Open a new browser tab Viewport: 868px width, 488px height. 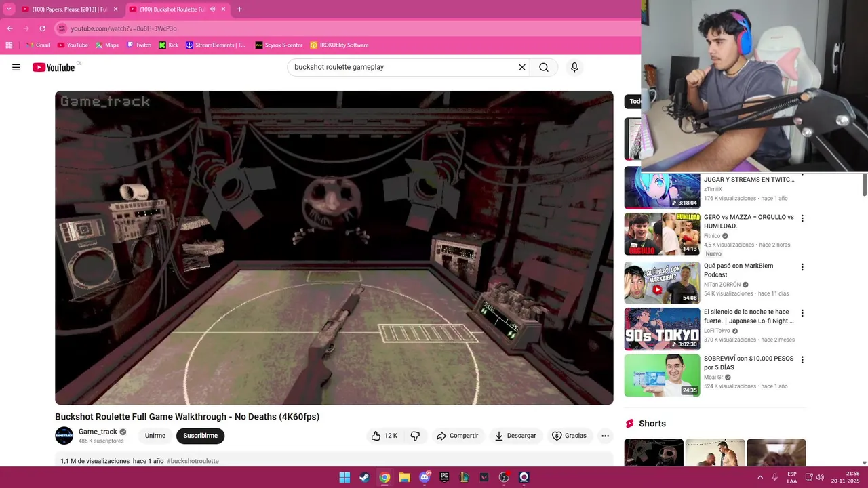coord(239,9)
